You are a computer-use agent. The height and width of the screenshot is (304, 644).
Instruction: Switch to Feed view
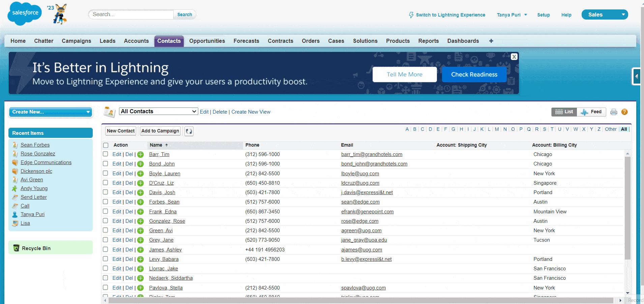(592, 112)
